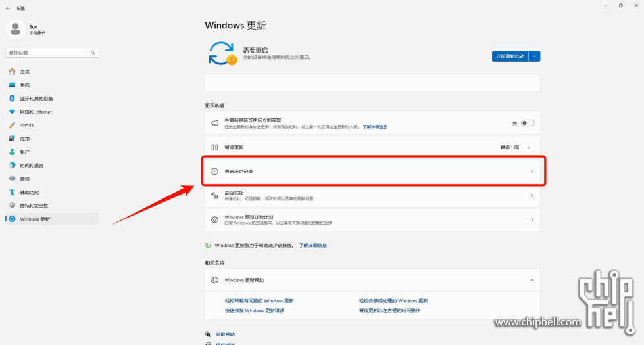Click the Bluetooth icon in sidebar
This screenshot has height=345, width=644.
point(12,99)
